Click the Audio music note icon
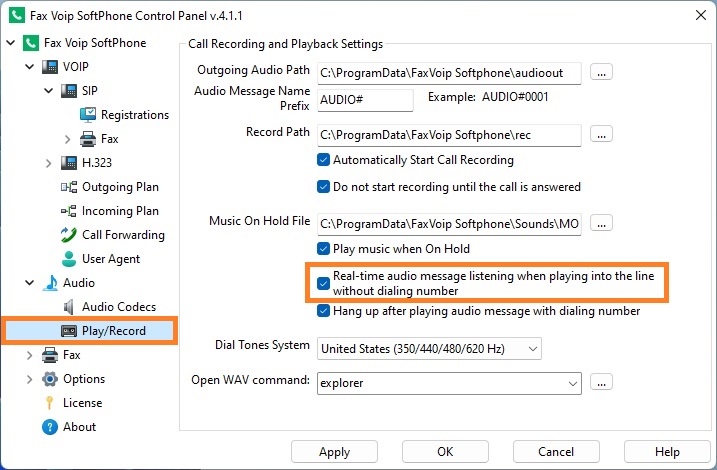This screenshot has height=470, width=717. (50, 283)
